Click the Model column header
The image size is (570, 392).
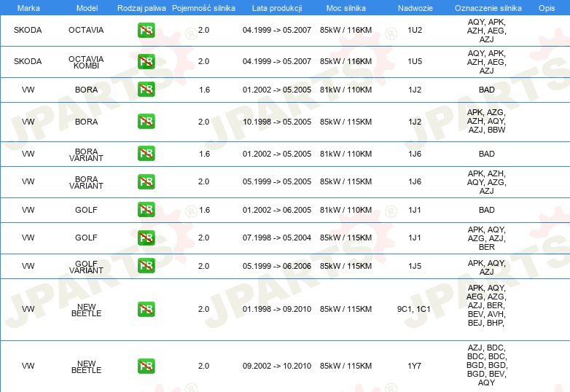point(87,8)
